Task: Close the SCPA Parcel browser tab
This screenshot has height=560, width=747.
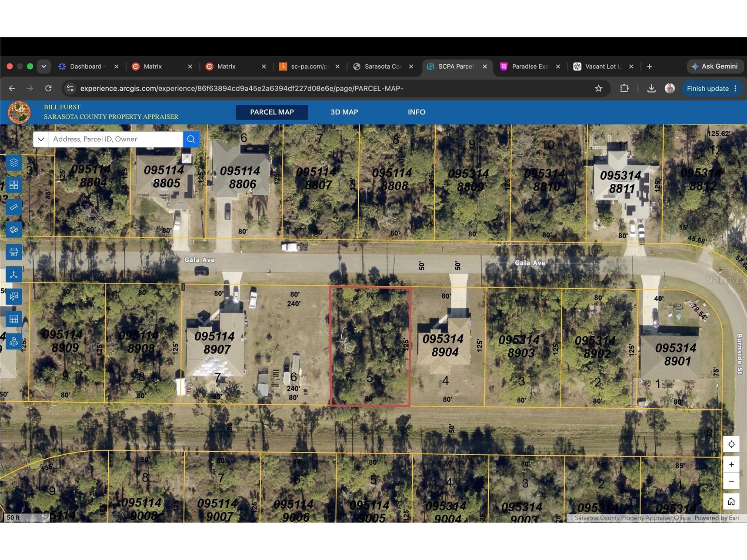Action: 485,67
